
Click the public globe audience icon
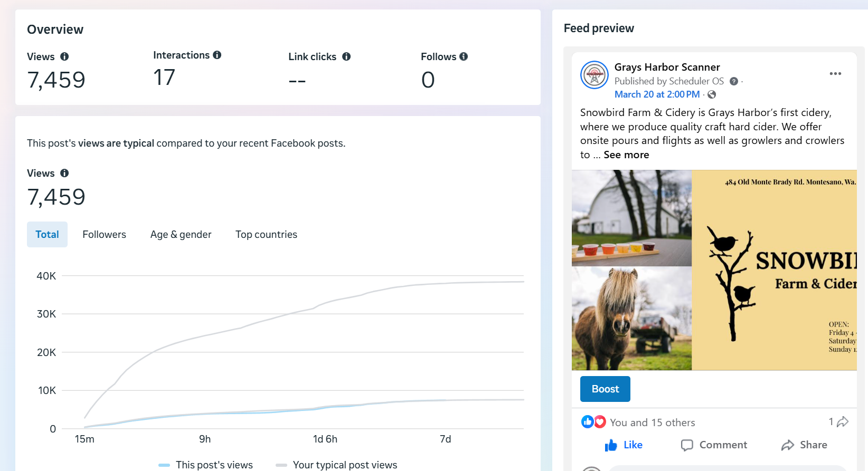pos(712,94)
